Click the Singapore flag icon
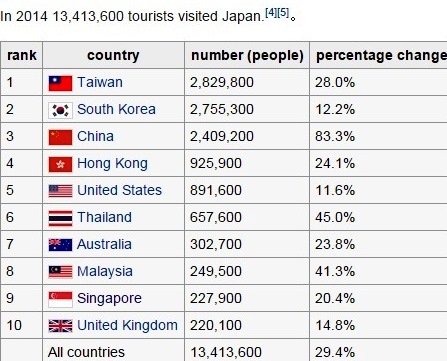 tap(60, 299)
